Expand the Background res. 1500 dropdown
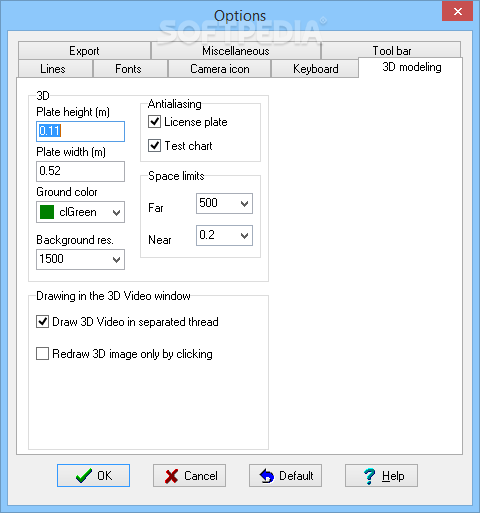480x513 pixels. [x=116, y=259]
